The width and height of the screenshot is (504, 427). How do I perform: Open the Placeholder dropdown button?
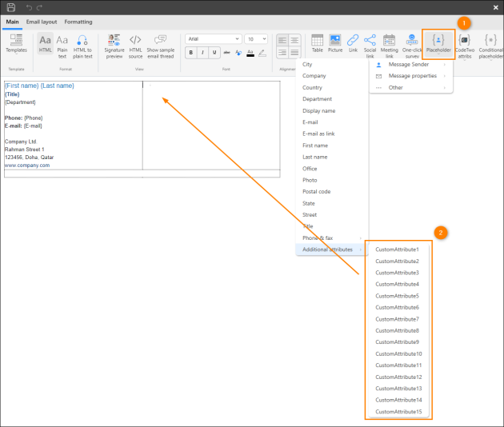[438, 44]
